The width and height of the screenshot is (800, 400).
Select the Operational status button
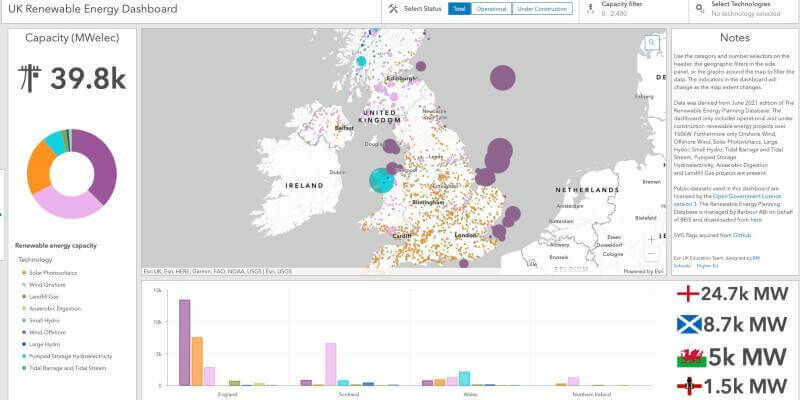(491, 9)
